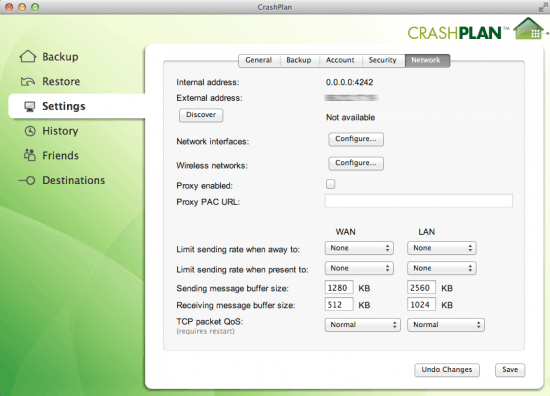Viewport: 550px width, 396px height.
Task: Click the "Receiving message buffer size:" label
Action: click(x=236, y=305)
